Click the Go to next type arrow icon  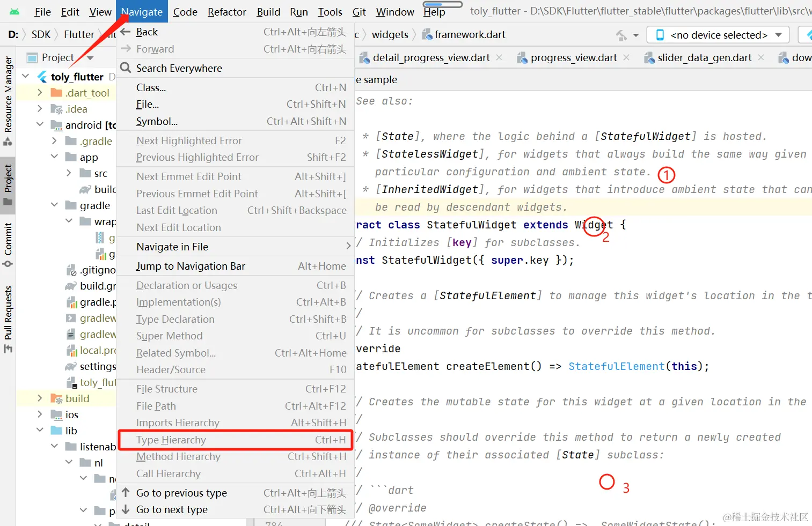point(126,509)
